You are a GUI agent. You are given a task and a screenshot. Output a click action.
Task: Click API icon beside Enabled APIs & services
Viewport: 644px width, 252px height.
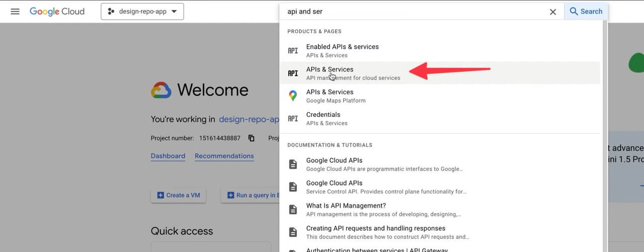point(293,50)
